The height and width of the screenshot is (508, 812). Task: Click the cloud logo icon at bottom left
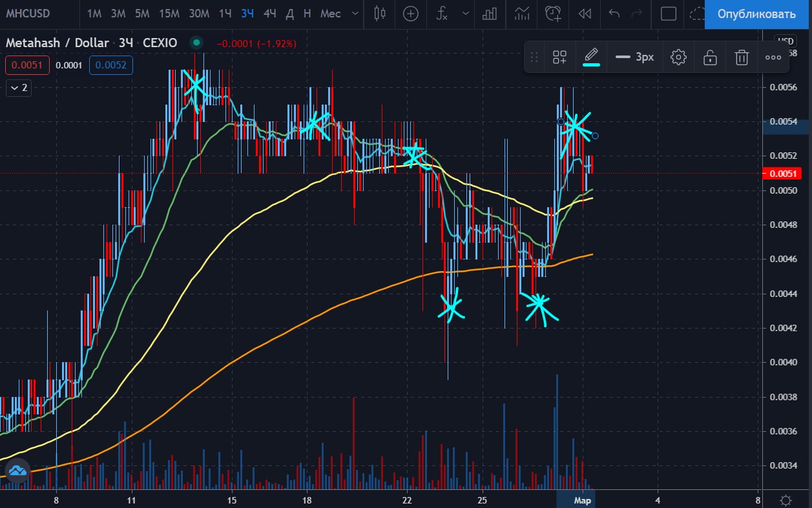(17, 471)
